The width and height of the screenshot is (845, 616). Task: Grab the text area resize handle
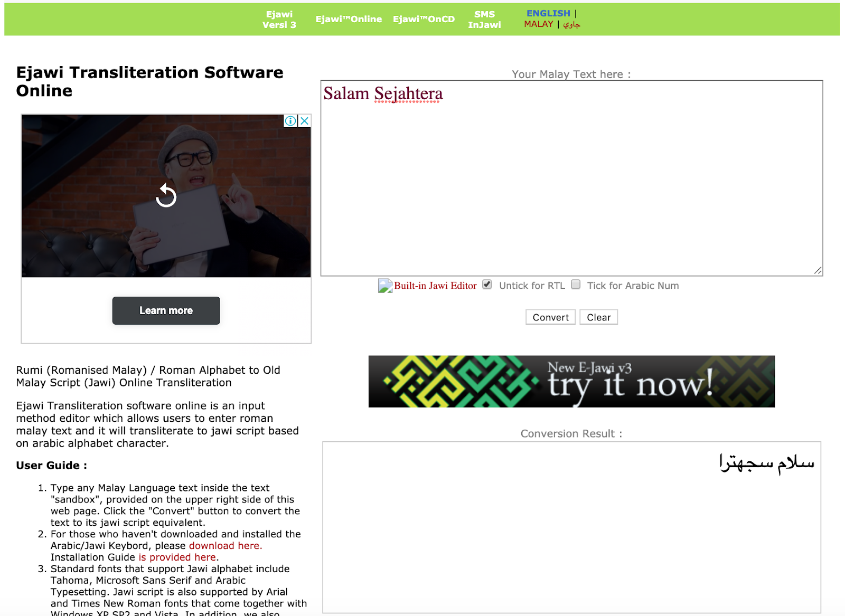tap(818, 271)
